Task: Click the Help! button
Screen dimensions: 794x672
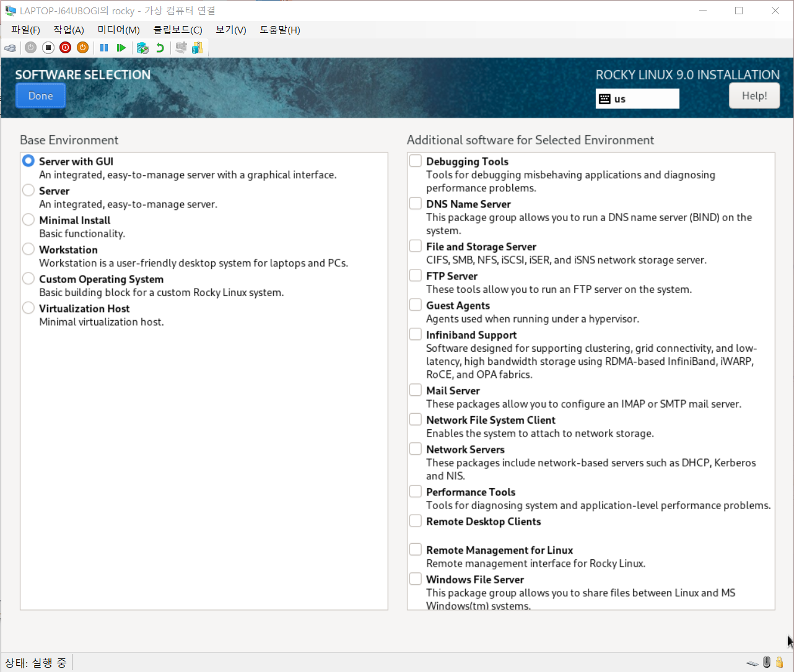Action: tap(754, 96)
